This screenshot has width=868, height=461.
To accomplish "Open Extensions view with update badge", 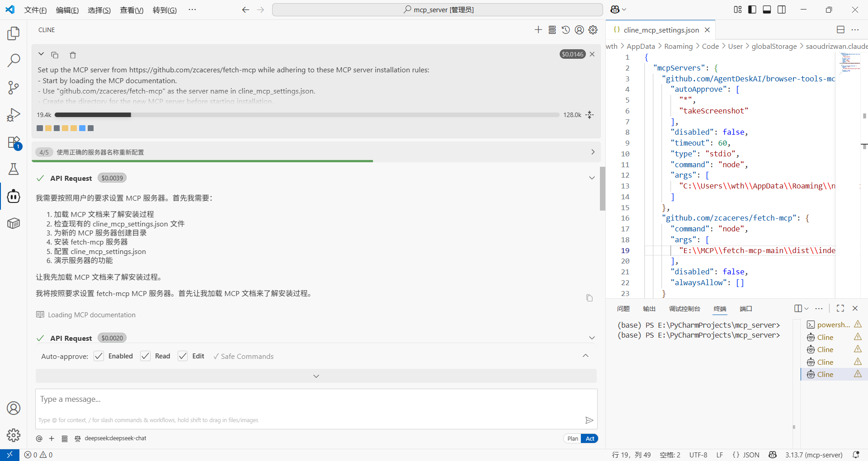I will point(14,142).
